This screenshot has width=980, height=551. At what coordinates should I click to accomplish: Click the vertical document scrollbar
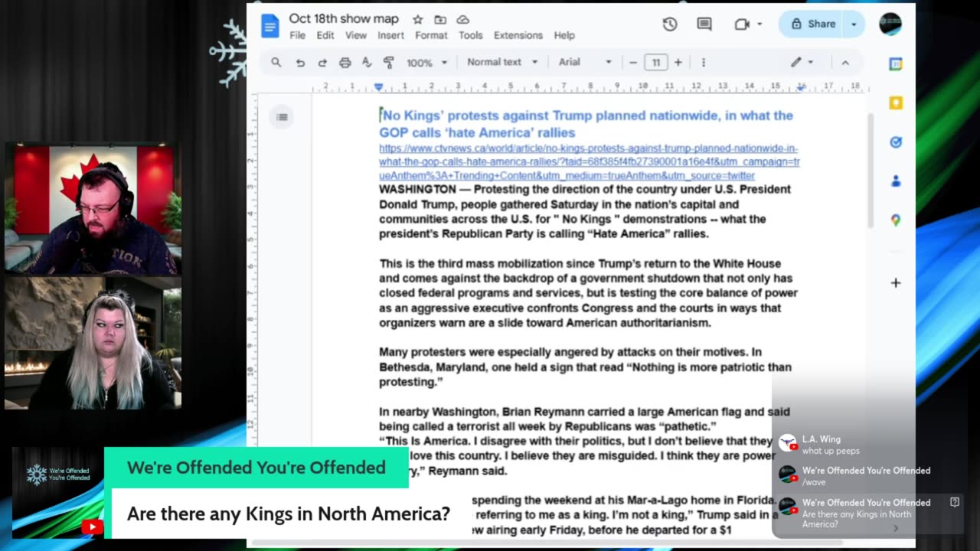(x=870, y=170)
